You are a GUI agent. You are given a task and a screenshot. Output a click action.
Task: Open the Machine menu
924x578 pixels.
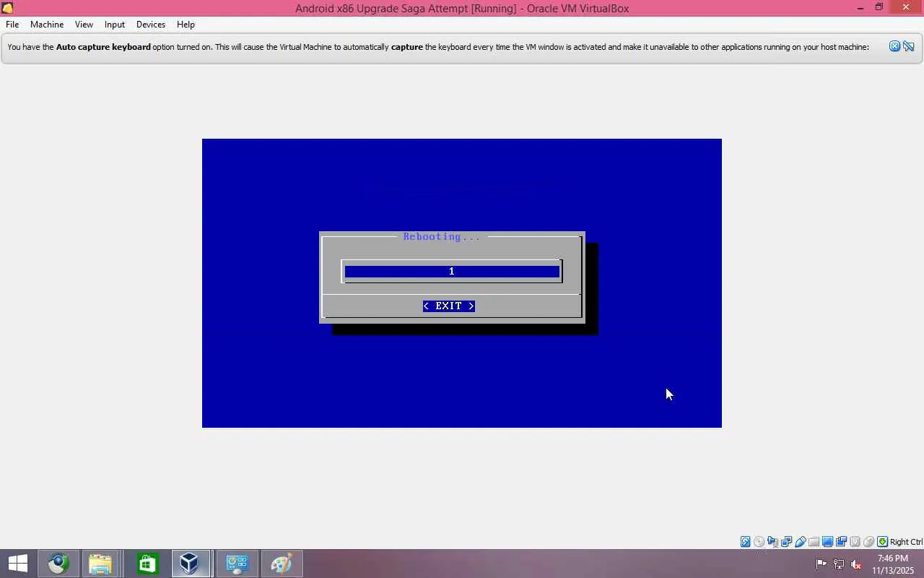[x=47, y=25]
